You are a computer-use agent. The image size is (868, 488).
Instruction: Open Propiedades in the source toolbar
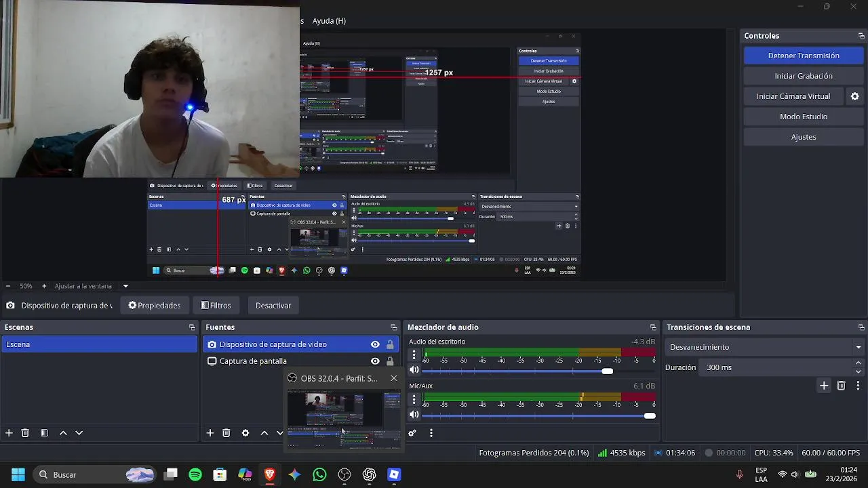(x=155, y=306)
